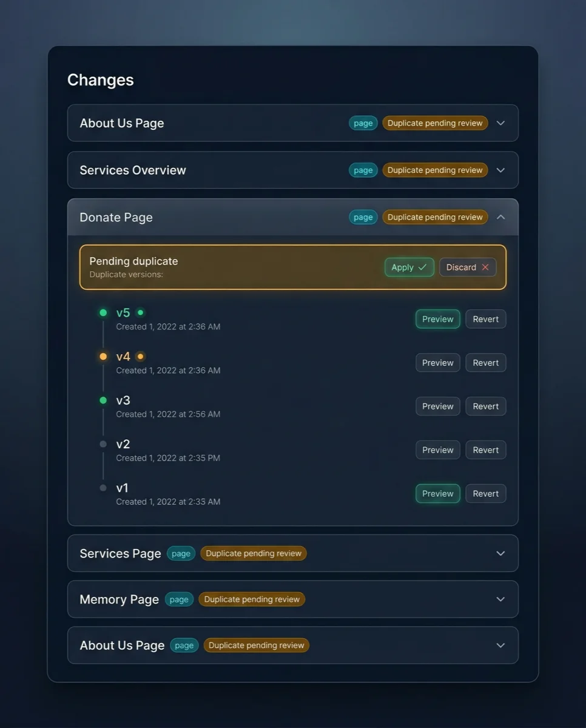Click the gray status dot next to v2

(x=103, y=443)
